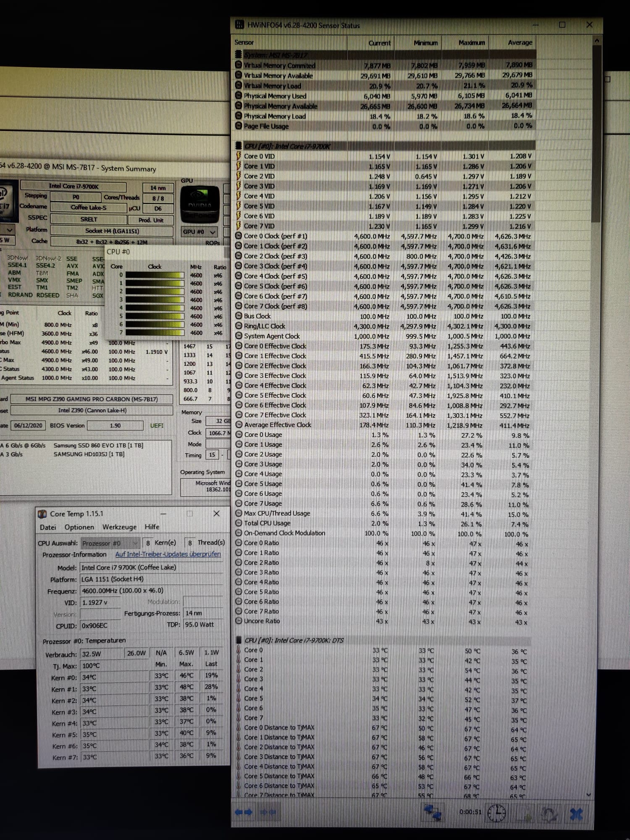Viewport: 630px width, 840px height.
Task: Open the Hilfe menu in Core Temp
Action: 152,527
